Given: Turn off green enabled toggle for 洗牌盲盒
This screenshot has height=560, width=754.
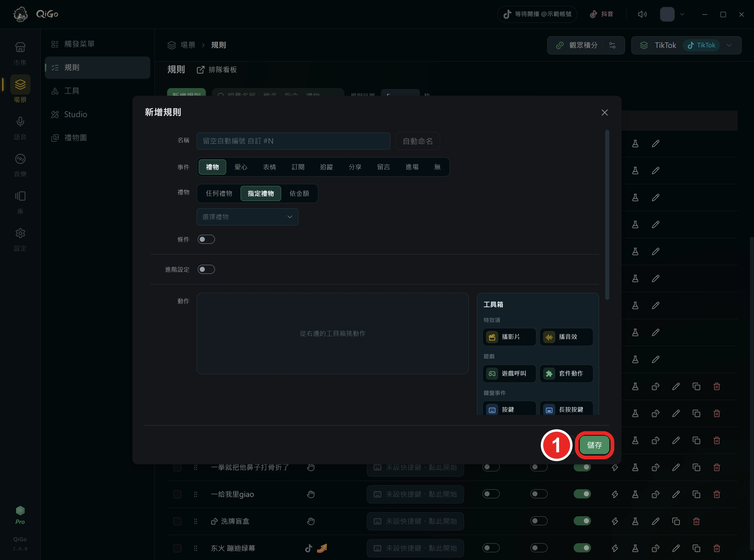Looking at the screenshot, I should 582,521.
